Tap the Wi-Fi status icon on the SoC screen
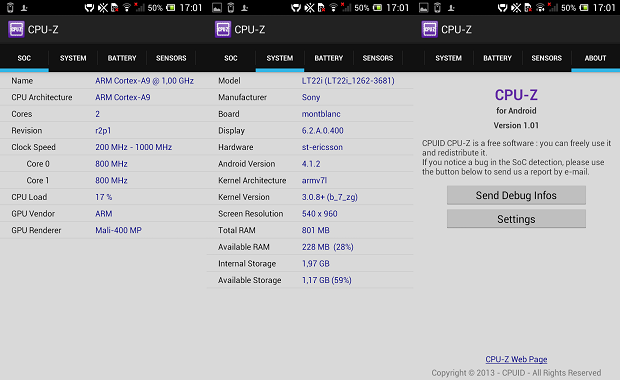Screen dimensions: 620x380 127,8
